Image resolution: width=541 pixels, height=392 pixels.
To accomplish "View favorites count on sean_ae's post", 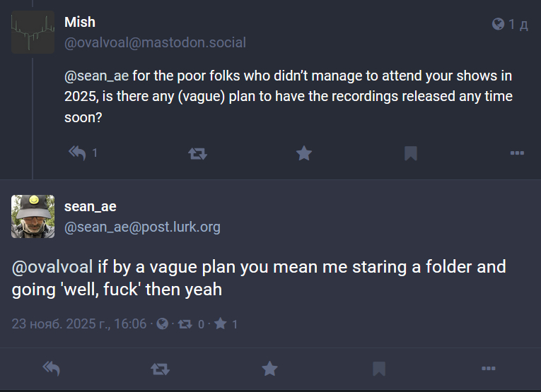I will point(226,324).
